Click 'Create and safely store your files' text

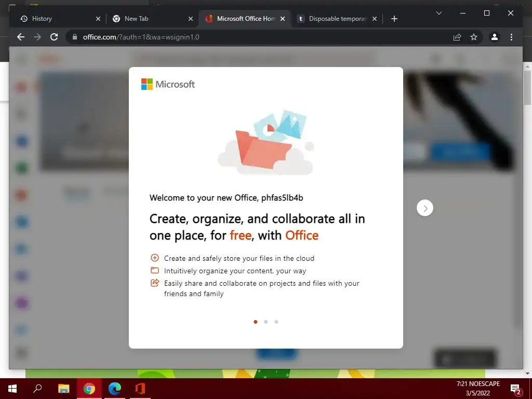pyautogui.click(x=239, y=259)
